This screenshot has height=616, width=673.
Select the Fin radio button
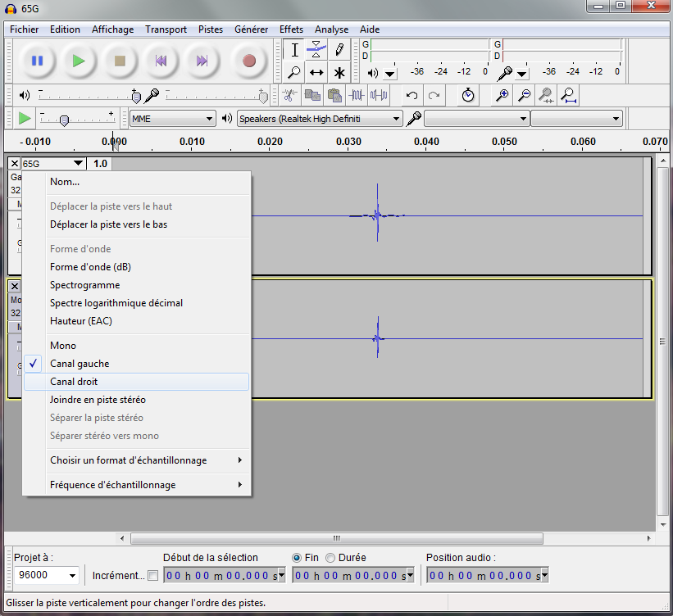[296, 558]
